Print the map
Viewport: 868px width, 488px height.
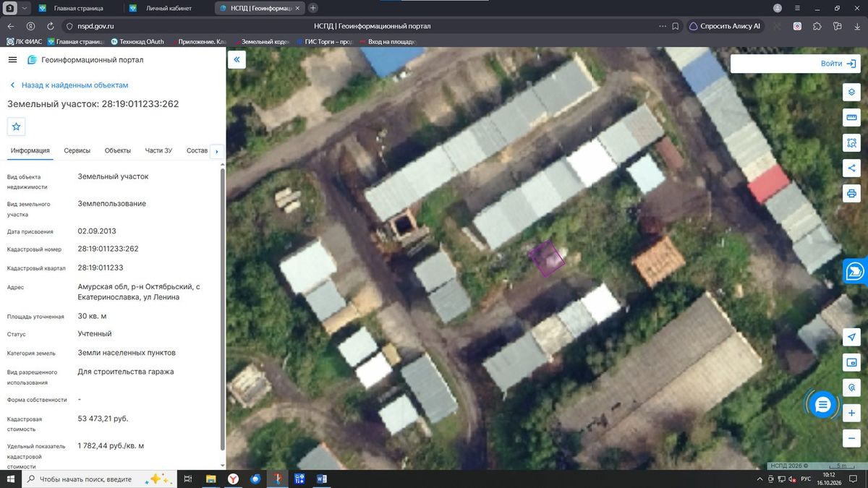click(851, 194)
